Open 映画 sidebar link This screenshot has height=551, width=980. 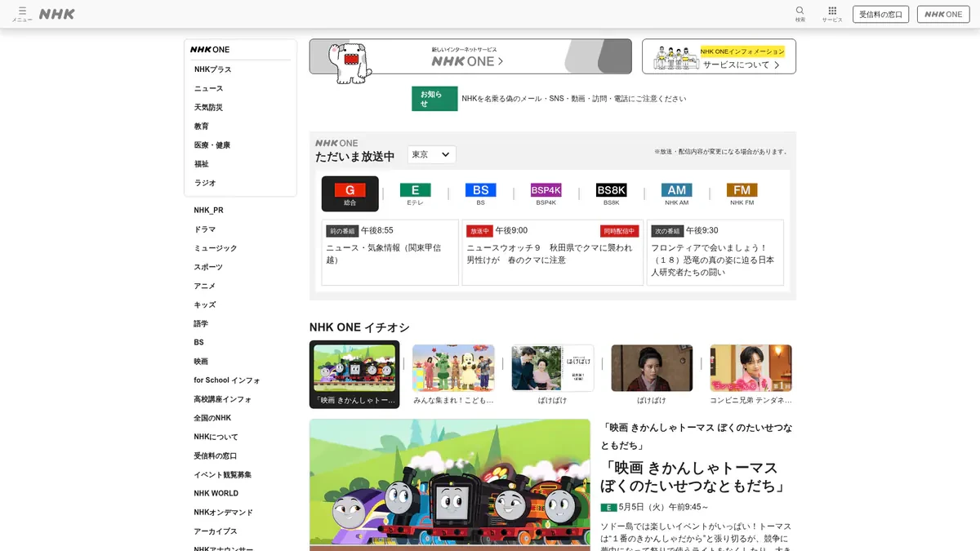point(201,361)
